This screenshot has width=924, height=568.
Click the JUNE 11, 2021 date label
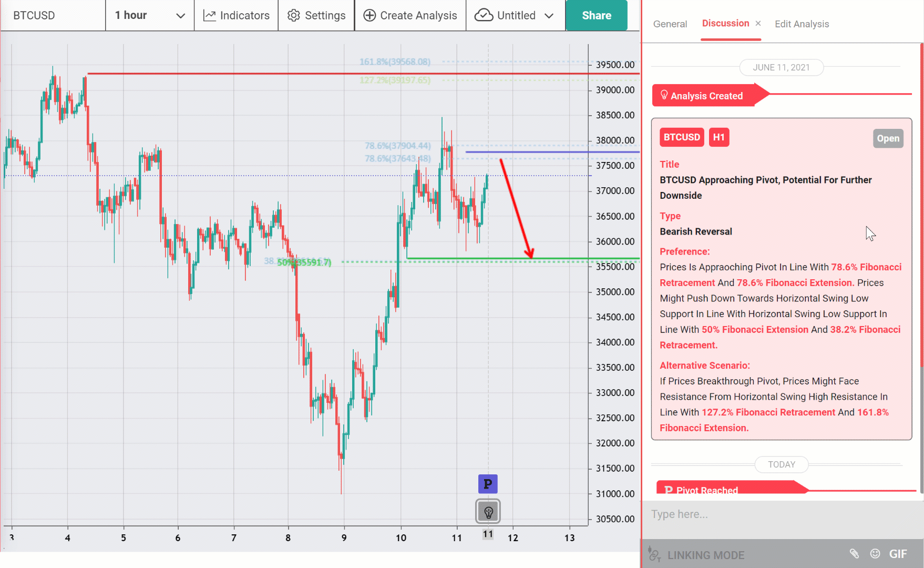[x=781, y=67]
